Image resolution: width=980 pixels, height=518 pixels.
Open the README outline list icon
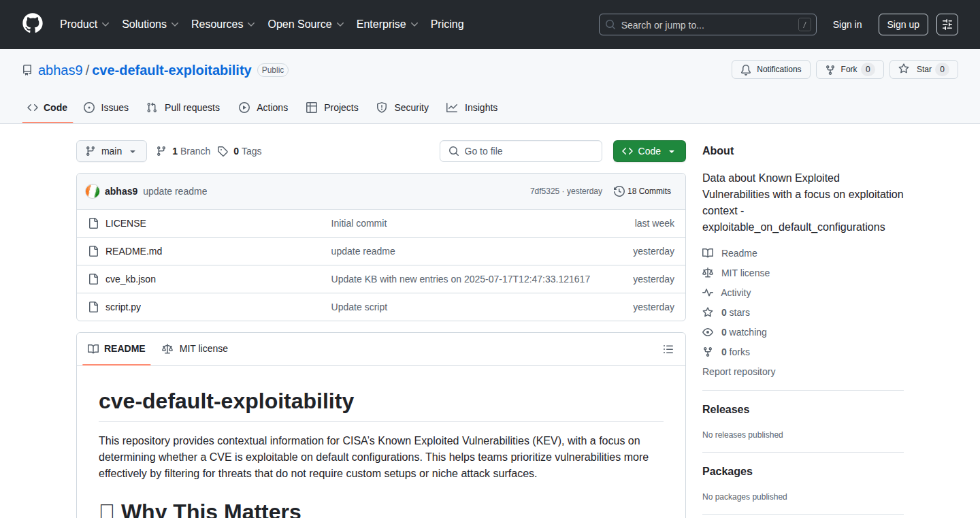tap(668, 349)
